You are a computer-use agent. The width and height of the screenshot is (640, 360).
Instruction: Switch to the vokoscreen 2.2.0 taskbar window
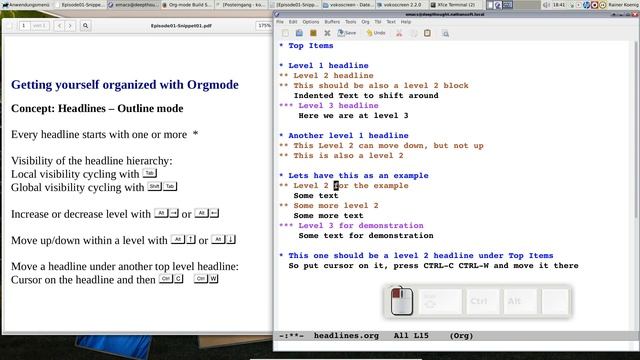pos(401,5)
